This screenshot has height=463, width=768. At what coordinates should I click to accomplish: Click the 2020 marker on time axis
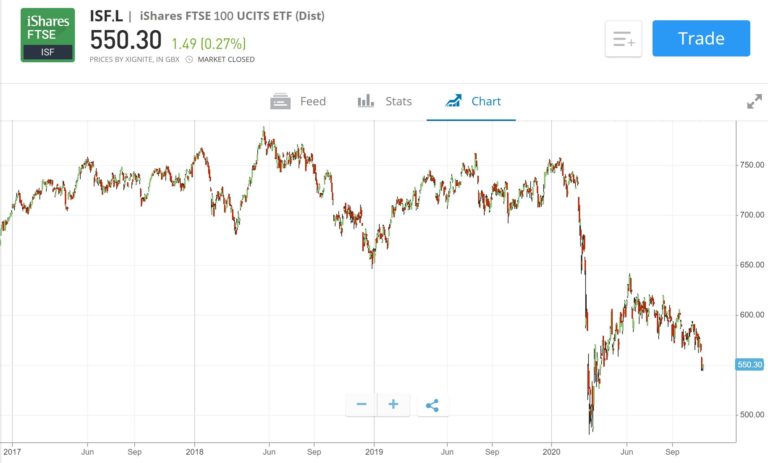pyautogui.click(x=552, y=452)
